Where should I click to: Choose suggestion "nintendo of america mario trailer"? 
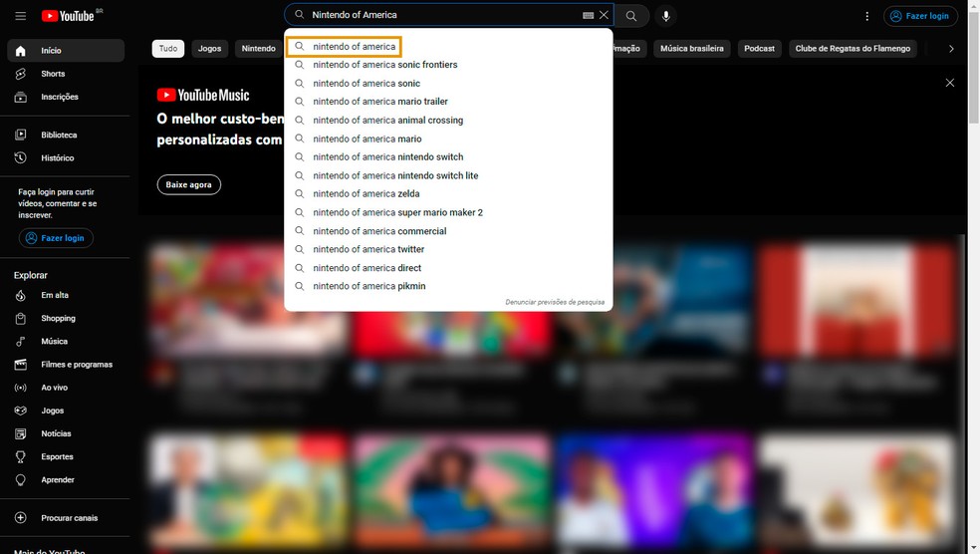pyautogui.click(x=448, y=102)
